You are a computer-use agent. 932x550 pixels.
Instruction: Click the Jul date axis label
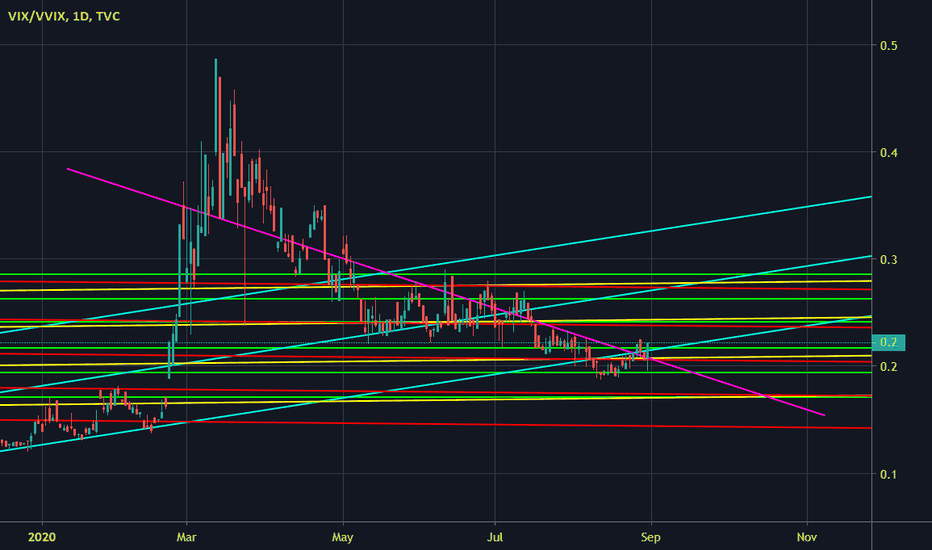pyautogui.click(x=495, y=537)
